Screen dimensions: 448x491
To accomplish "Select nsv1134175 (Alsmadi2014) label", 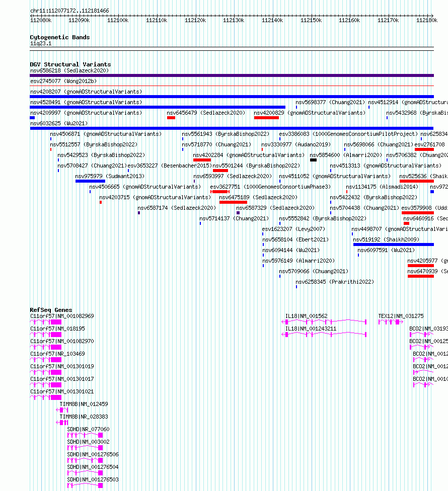I will point(382,187).
